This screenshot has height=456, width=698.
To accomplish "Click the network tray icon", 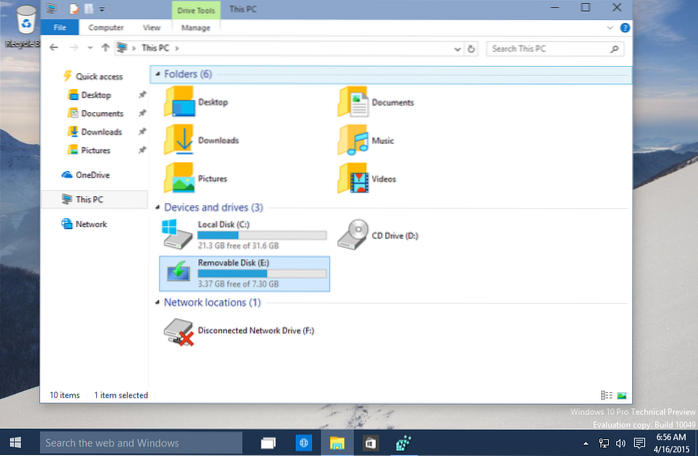I will click(x=604, y=443).
